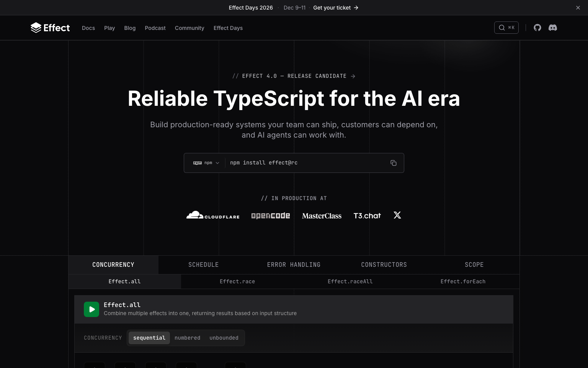Select unbounded concurrency mode
588x368 pixels.
224,338
